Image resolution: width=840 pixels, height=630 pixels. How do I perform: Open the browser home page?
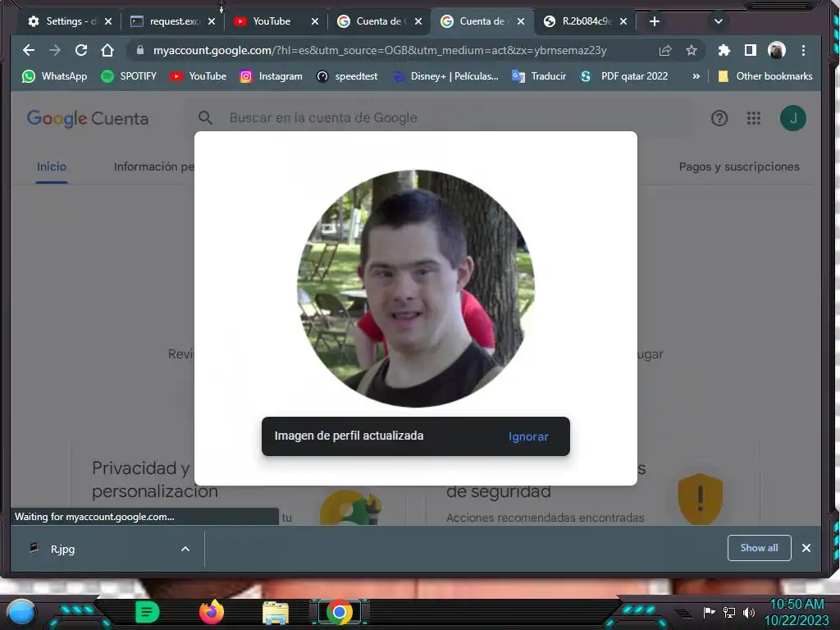click(107, 50)
